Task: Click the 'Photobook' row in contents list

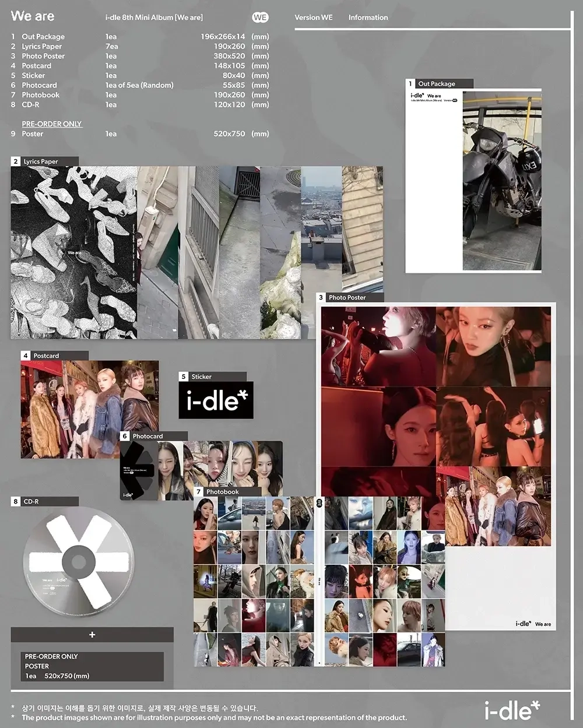Action: pos(140,94)
